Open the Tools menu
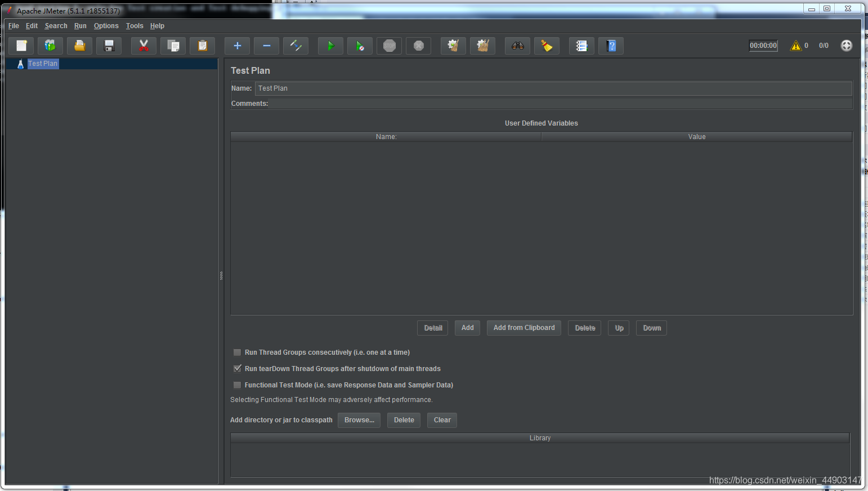868x491 pixels. click(135, 26)
